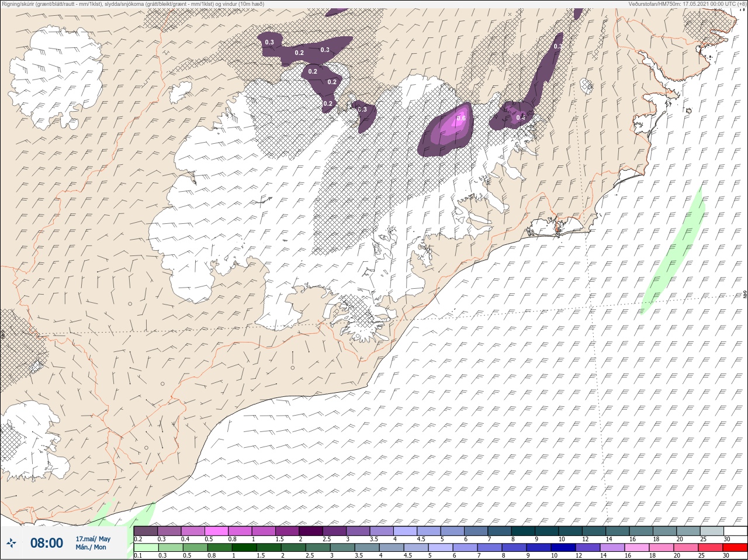This screenshot has height=560, width=748.
Task: Click the 'Mán./ Mon' weekday label
Action: (91, 547)
